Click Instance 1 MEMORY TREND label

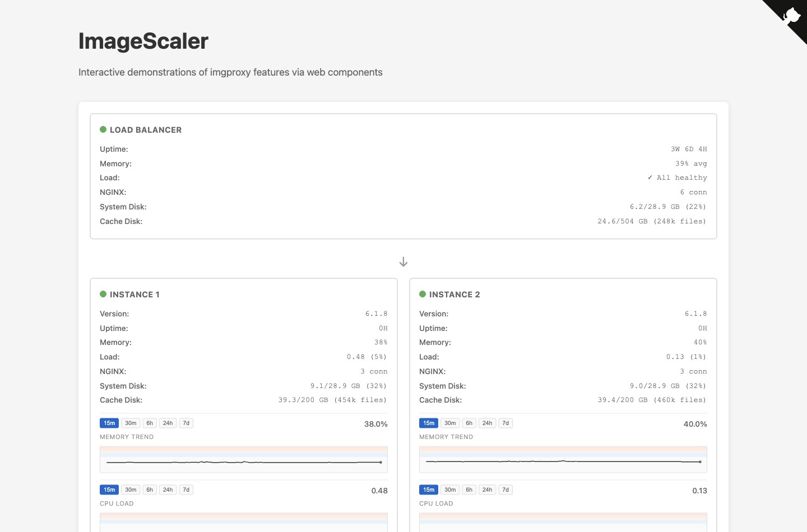[x=127, y=437]
